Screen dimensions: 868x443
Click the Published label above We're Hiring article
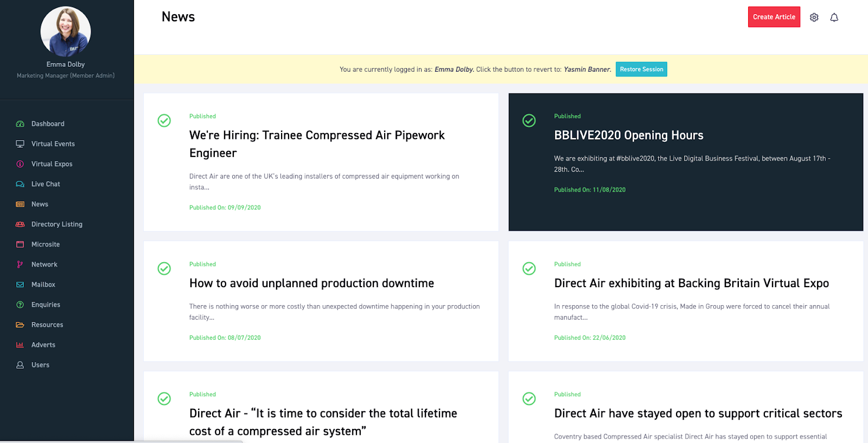coord(202,116)
